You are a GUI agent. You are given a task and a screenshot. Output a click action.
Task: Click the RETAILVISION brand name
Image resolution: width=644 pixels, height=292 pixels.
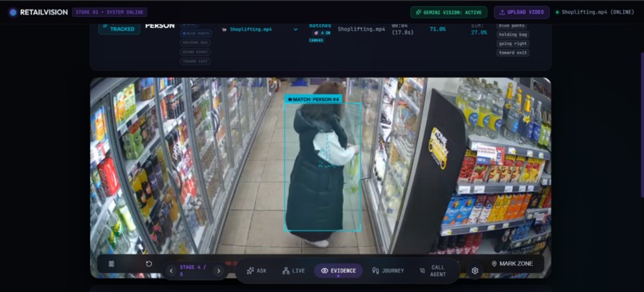[x=44, y=12]
